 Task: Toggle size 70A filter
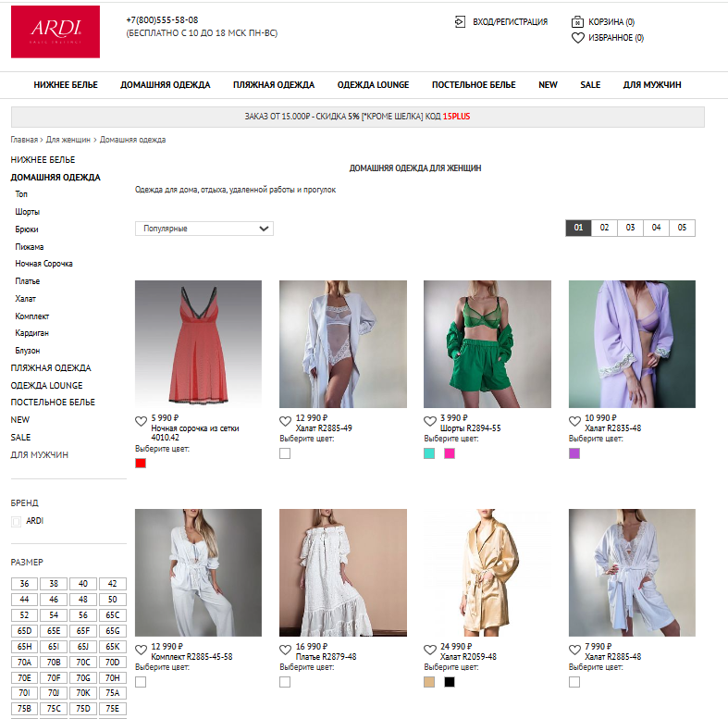click(24, 662)
